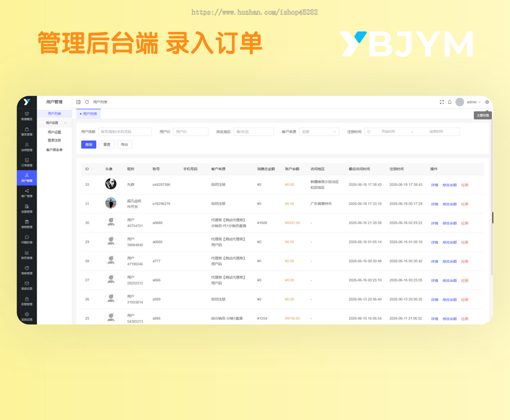Click the 最后访问时间 column header
The image size is (510, 420).
point(359,169)
